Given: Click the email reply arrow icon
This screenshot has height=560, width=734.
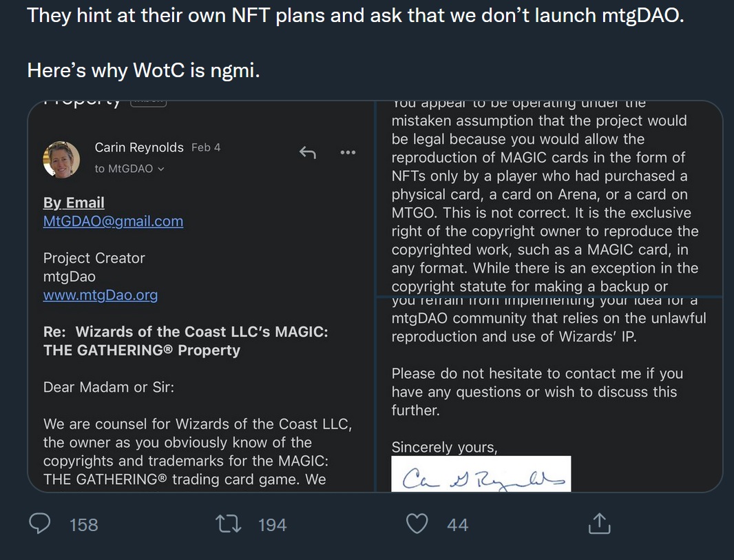Looking at the screenshot, I should [x=308, y=152].
